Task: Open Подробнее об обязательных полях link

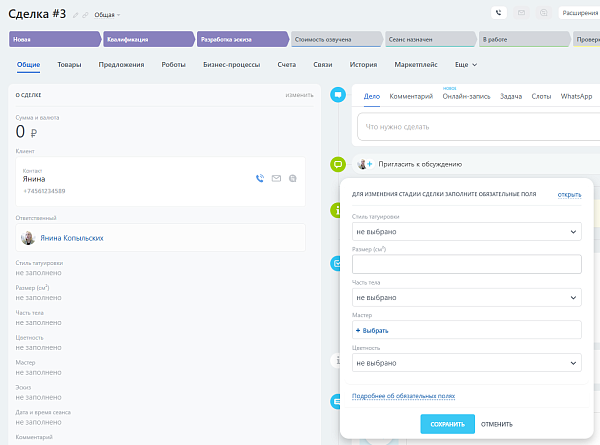Action: (403, 396)
